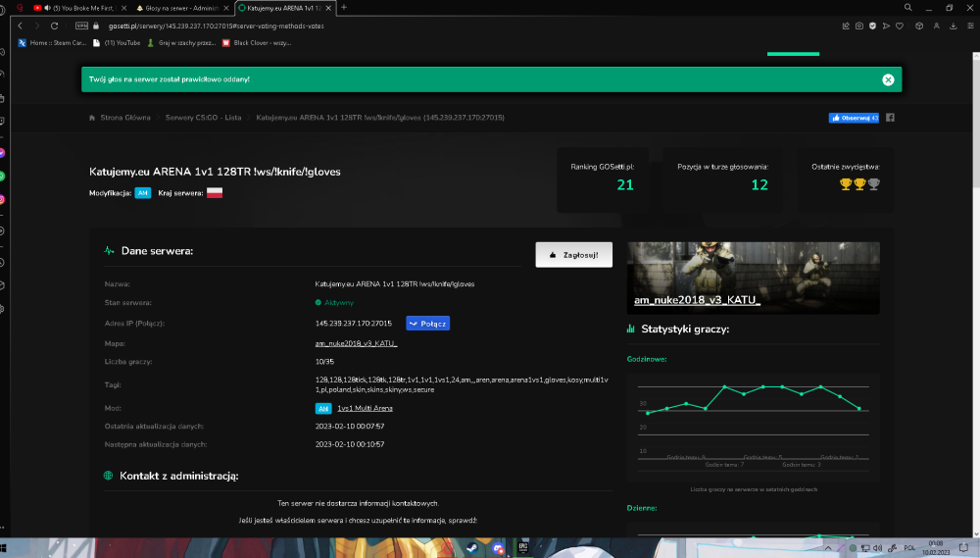The width and height of the screenshot is (980, 558).
Task: Click the Polish flag server country icon
Action: [x=215, y=192]
